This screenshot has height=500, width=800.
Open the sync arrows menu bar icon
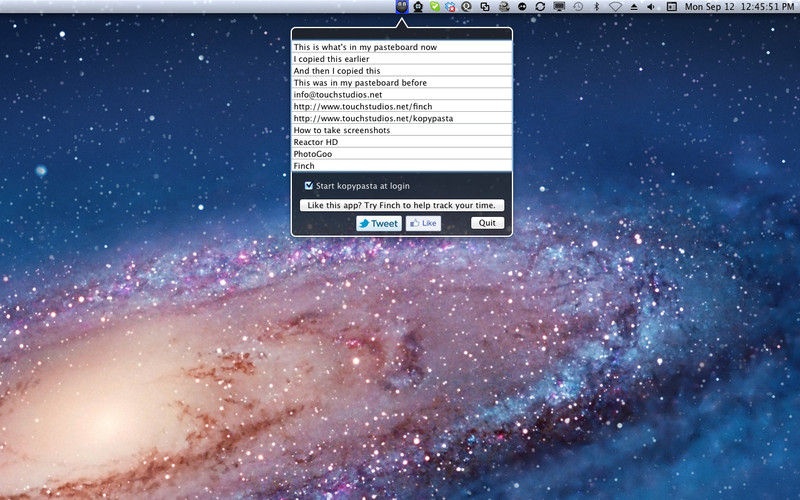540,7
